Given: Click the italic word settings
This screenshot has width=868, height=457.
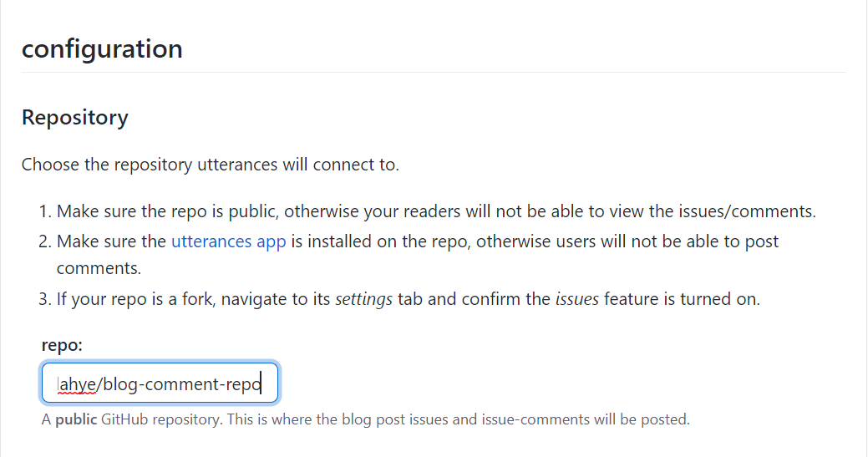Looking at the screenshot, I should tap(363, 299).
